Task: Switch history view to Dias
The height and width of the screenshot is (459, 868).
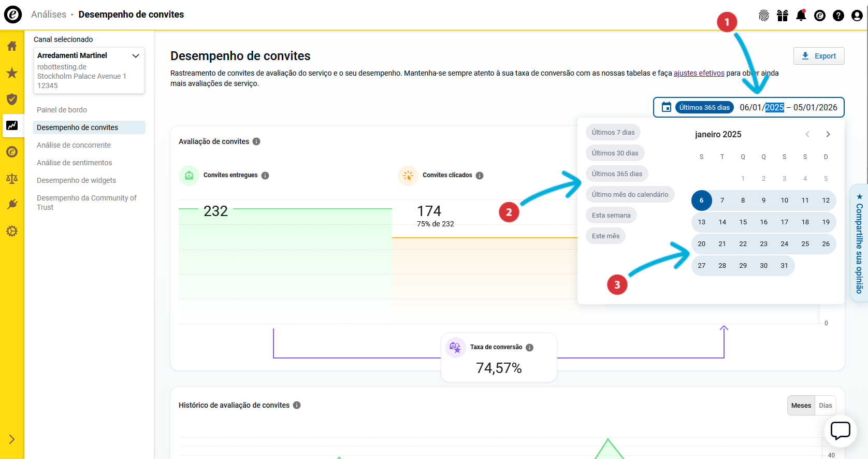Action: click(826, 406)
